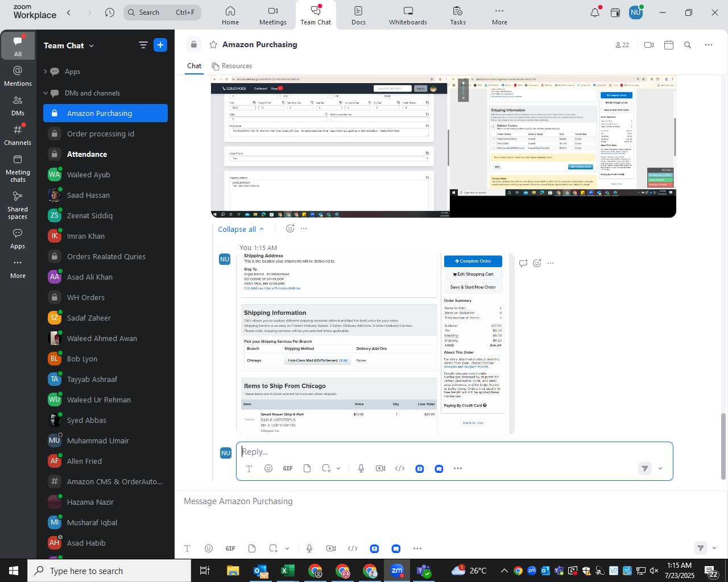The width and height of the screenshot is (728, 582).
Task: Open DMs in the left rail
Action: point(18,106)
